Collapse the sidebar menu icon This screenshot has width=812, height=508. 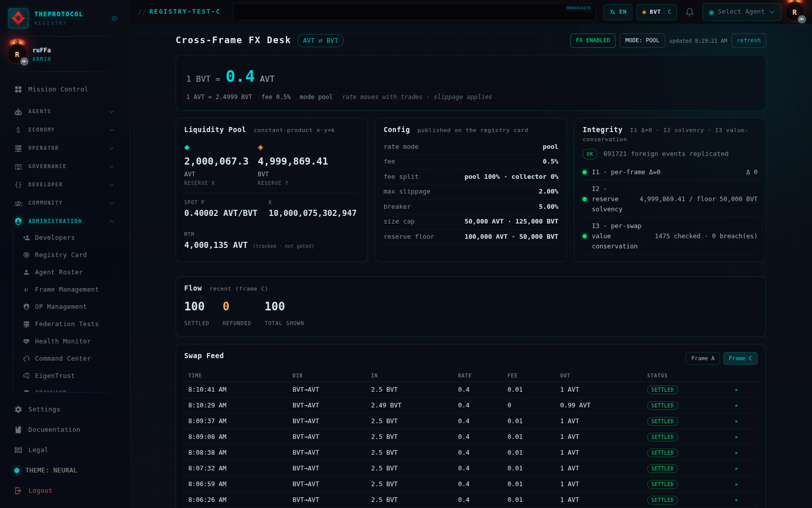point(115,18)
